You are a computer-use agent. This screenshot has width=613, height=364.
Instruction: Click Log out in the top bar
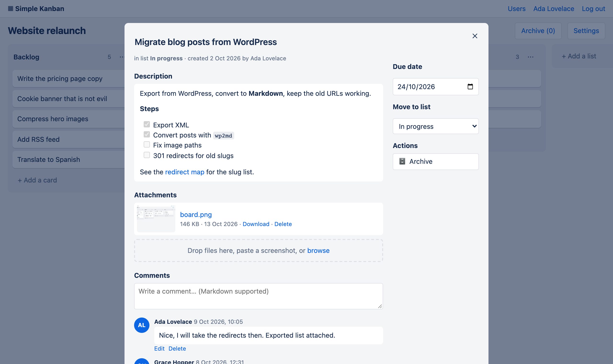coord(593,9)
